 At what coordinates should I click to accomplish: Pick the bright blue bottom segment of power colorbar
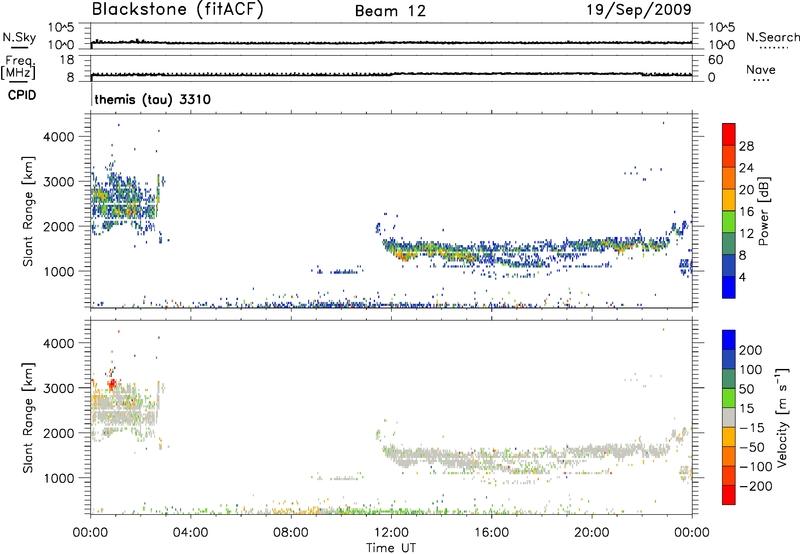click(x=729, y=287)
